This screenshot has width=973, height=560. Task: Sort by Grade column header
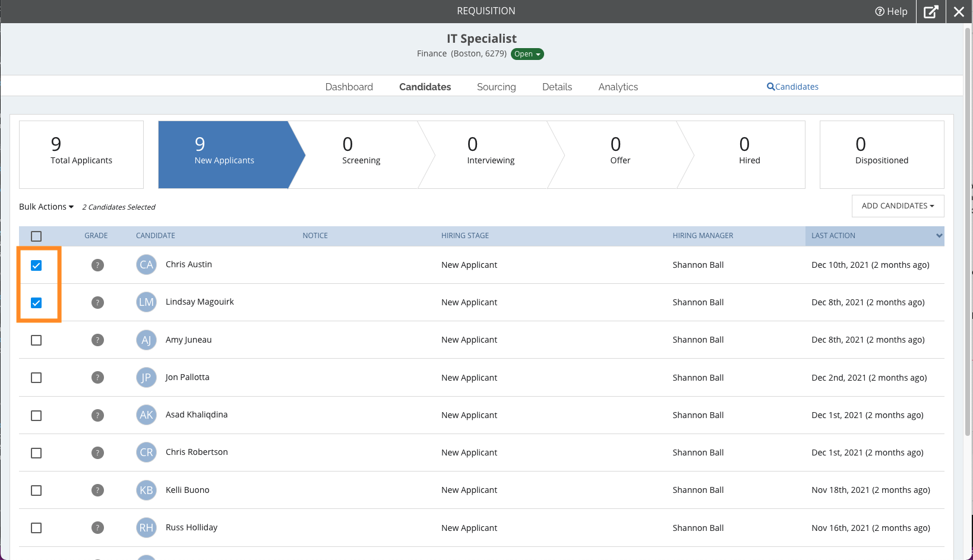[x=96, y=236]
